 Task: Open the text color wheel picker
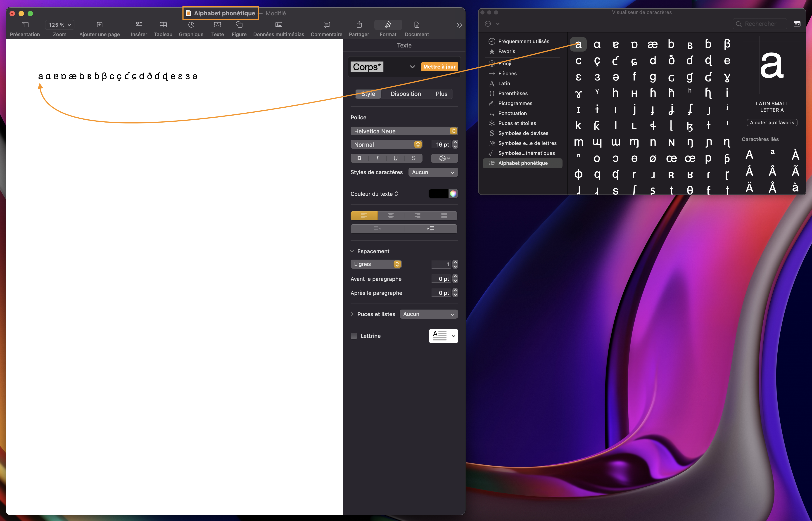point(453,194)
